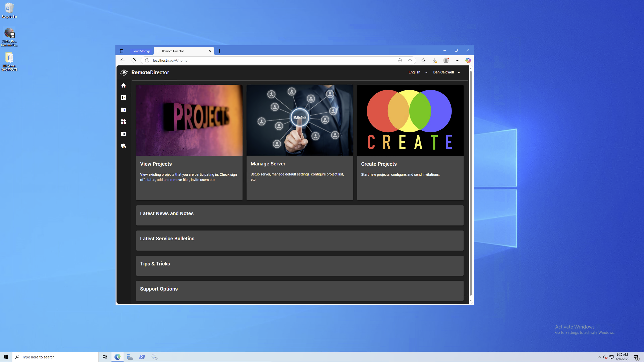Image resolution: width=644 pixels, height=362 pixels.
Task: Open the Dan Caldwell user menu
Action: (x=447, y=72)
